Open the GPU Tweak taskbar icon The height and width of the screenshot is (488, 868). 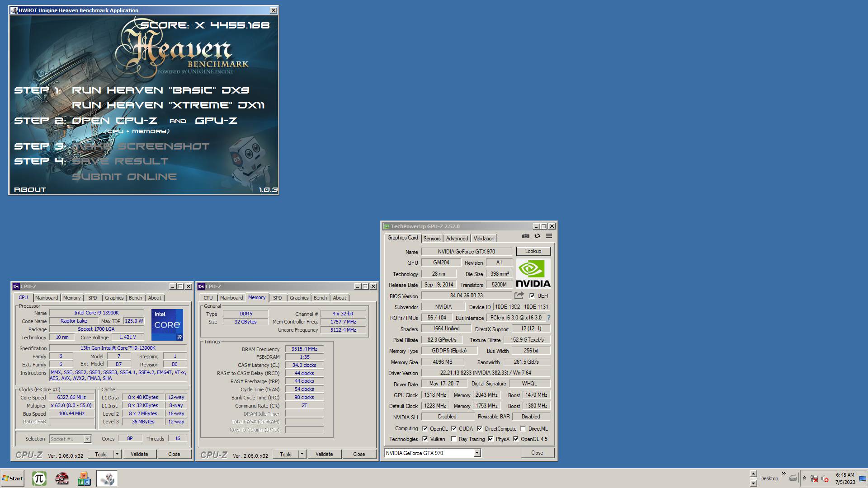click(x=62, y=479)
